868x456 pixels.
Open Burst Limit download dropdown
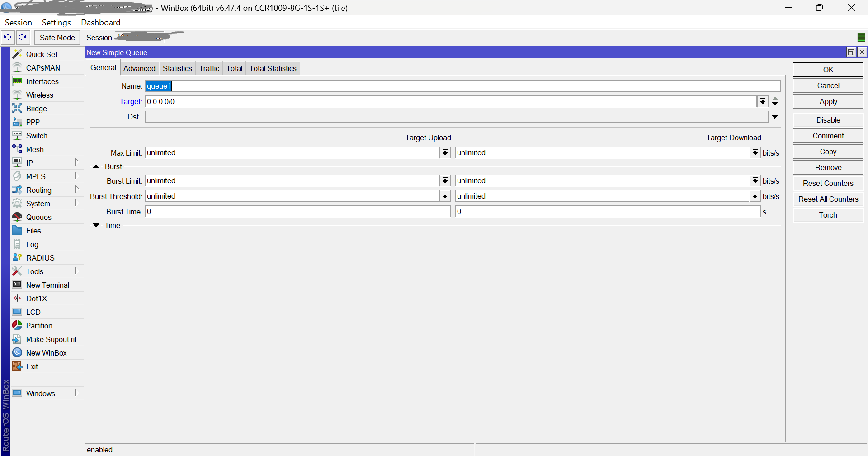coord(755,181)
